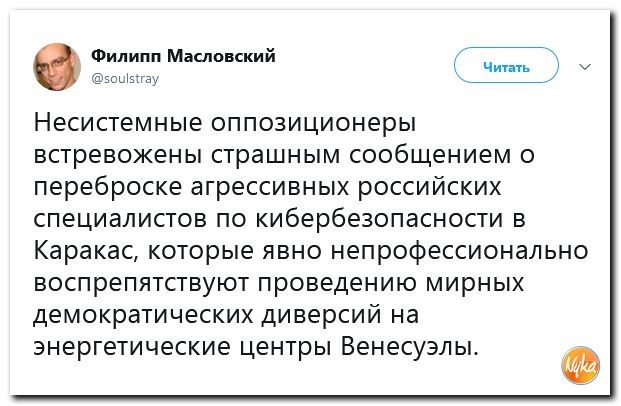Click Филипп Масловский's profile avatar
Viewport: 621px width, 406px height.
pyautogui.click(x=60, y=67)
